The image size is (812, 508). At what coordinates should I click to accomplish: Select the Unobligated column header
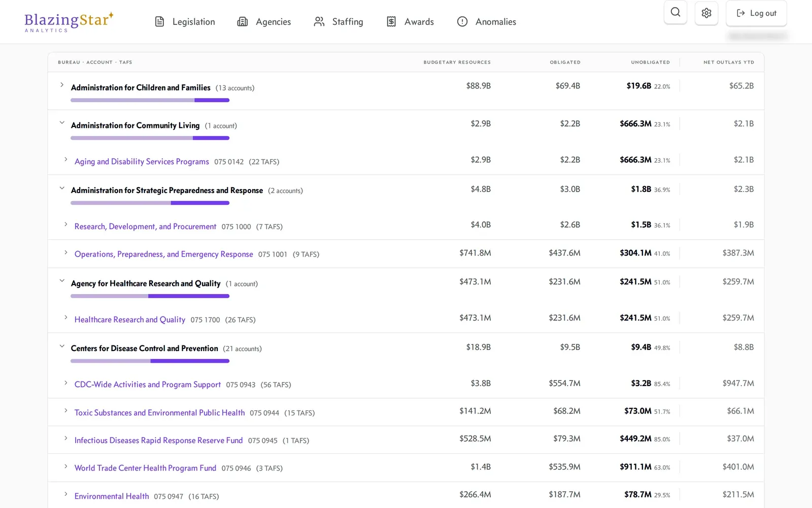point(650,62)
